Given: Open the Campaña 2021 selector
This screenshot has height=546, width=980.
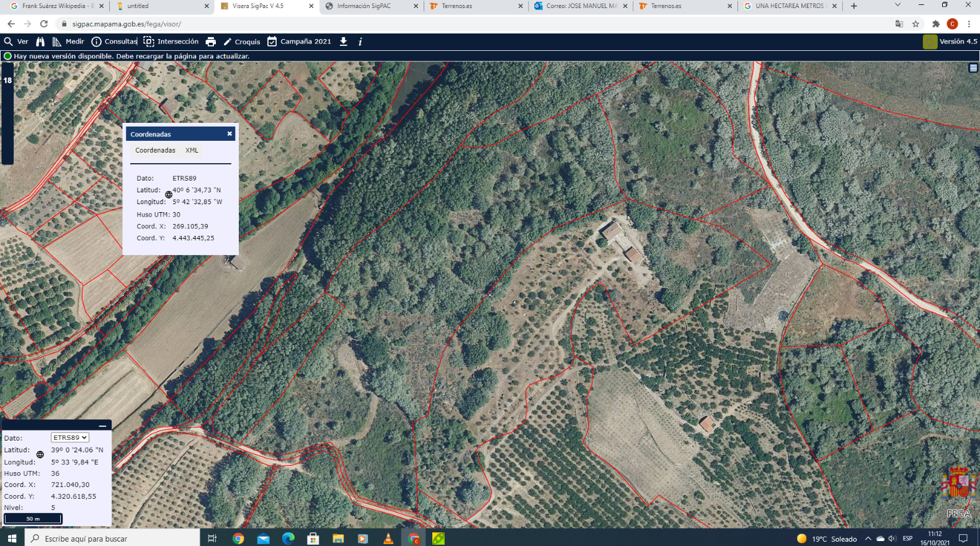Looking at the screenshot, I should click(299, 42).
